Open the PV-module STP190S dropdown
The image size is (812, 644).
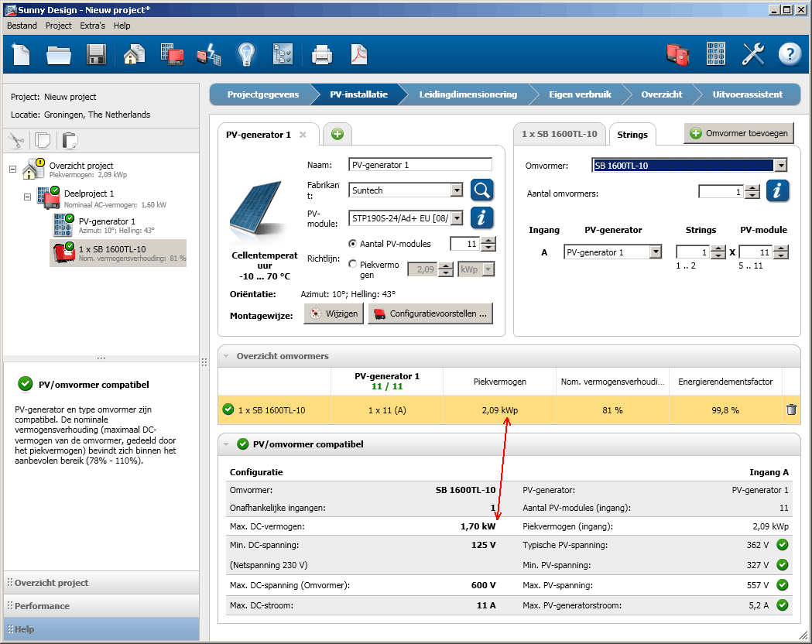tap(456, 218)
